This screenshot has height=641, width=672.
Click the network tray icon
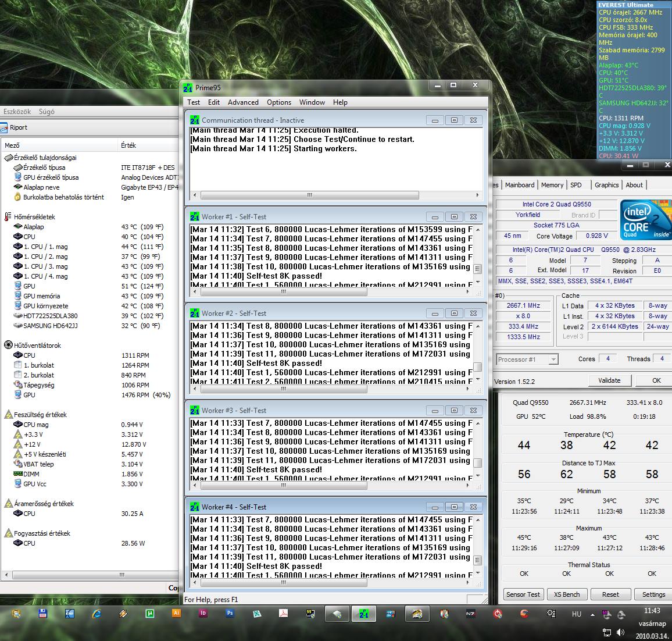click(607, 632)
